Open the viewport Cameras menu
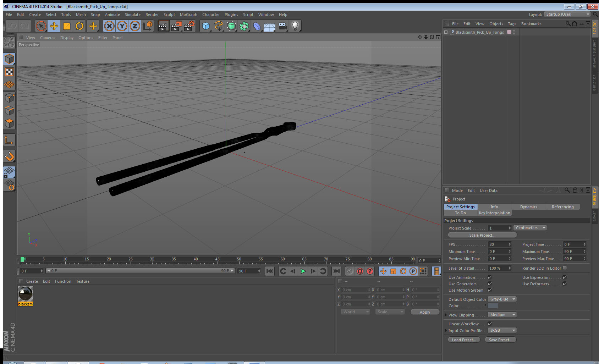This screenshot has width=599, height=364. click(48, 38)
